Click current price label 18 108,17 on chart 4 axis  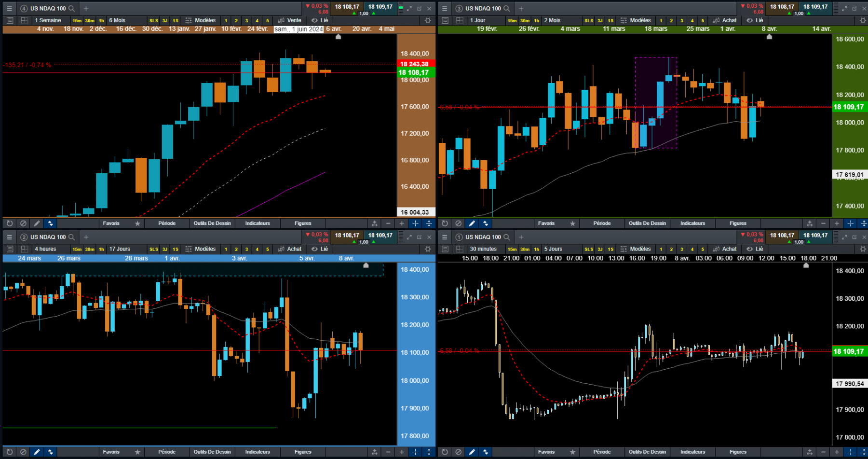tap(416, 72)
